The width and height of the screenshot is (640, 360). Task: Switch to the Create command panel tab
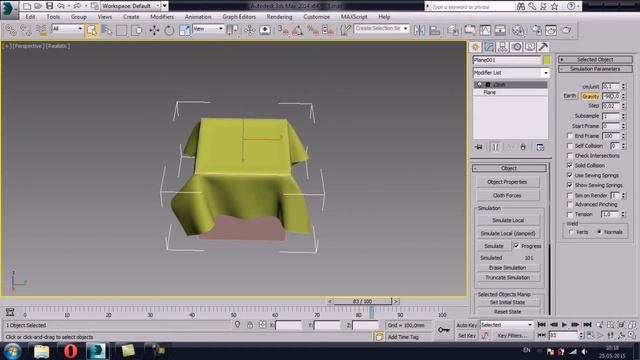476,47
